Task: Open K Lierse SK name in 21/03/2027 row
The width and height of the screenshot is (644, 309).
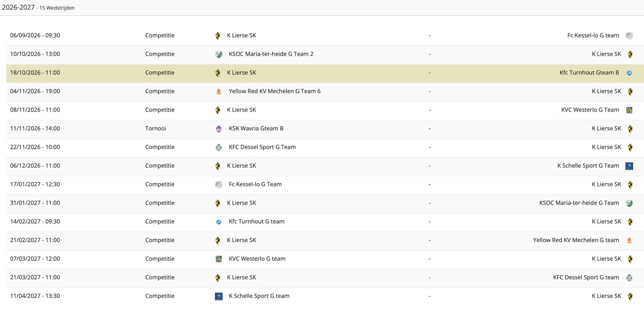Action: click(241, 277)
